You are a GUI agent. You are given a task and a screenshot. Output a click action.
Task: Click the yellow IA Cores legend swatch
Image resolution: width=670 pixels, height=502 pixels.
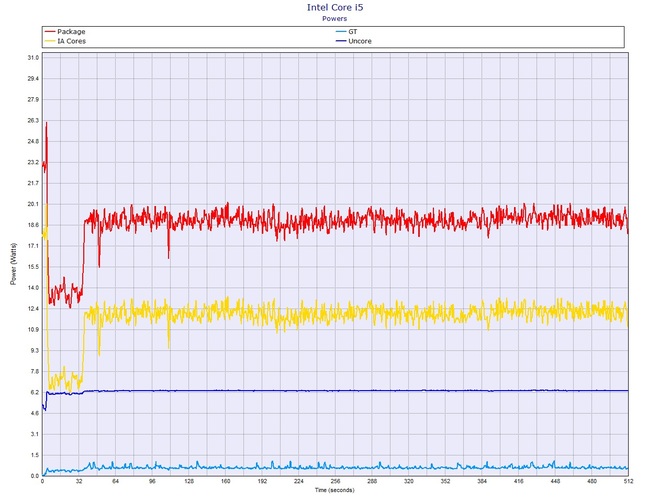(x=50, y=41)
